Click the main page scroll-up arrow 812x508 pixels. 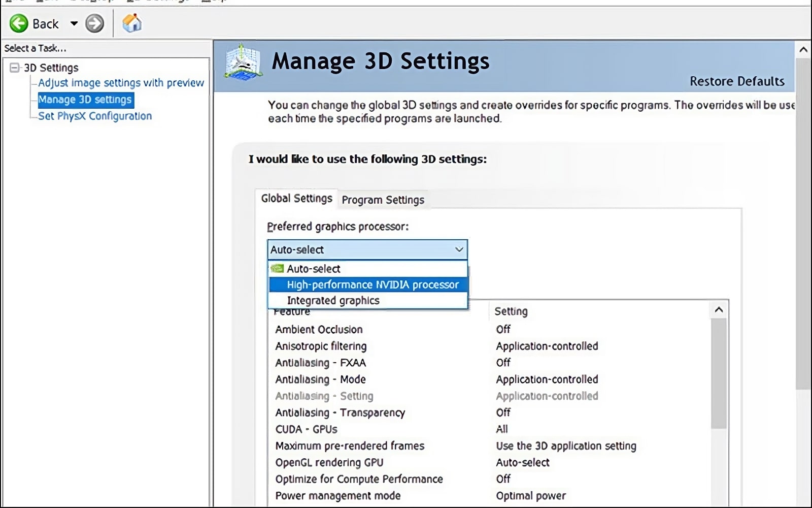(x=803, y=50)
